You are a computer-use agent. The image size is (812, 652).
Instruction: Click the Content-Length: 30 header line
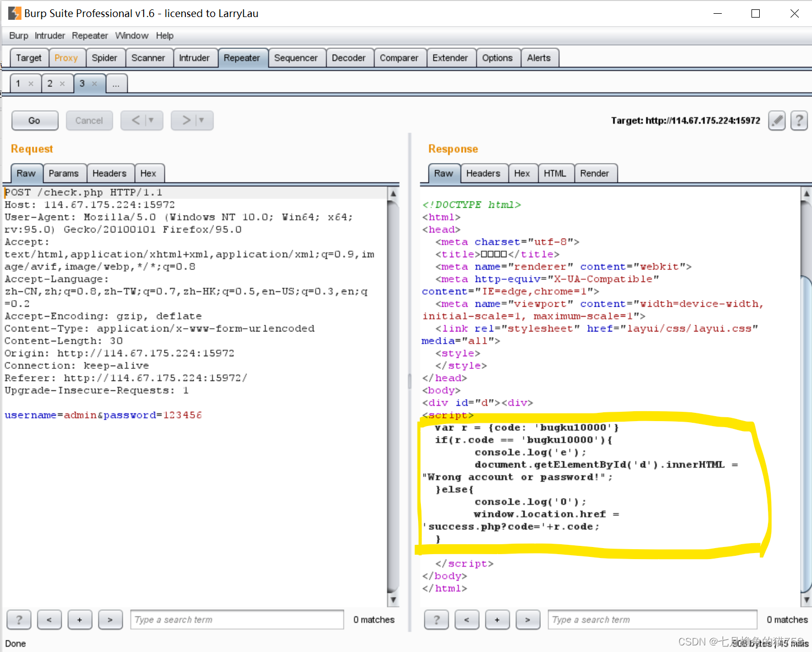[64, 341]
